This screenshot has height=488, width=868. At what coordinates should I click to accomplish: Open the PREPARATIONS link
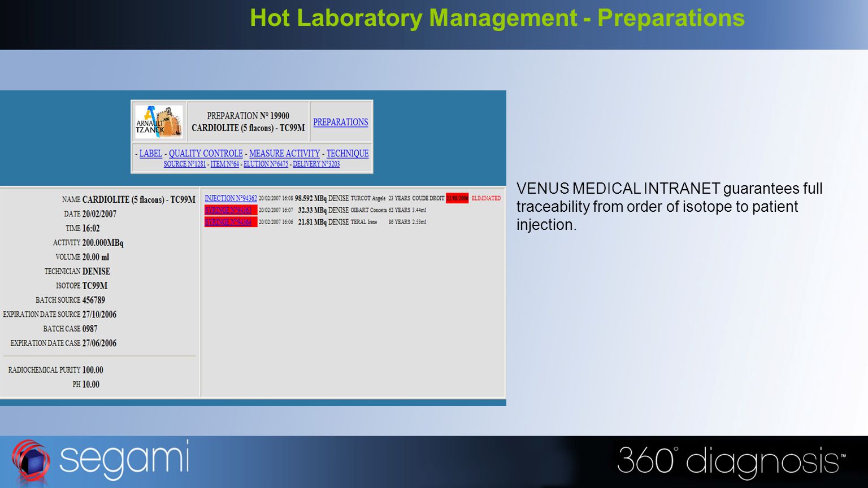pyautogui.click(x=341, y=122)
